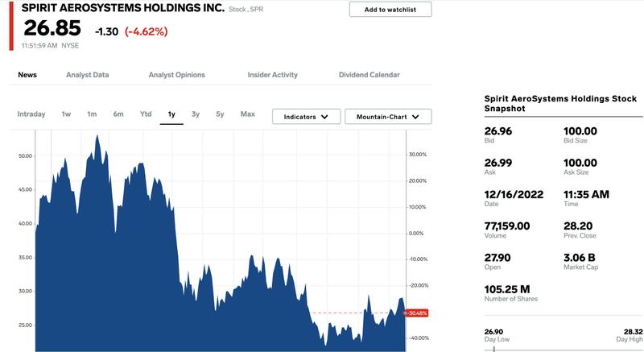The width and height of the screenshot is (644, 352).
Task: Select the Intraday chart range
Action: pyautogui.click(x=31, y=114)
